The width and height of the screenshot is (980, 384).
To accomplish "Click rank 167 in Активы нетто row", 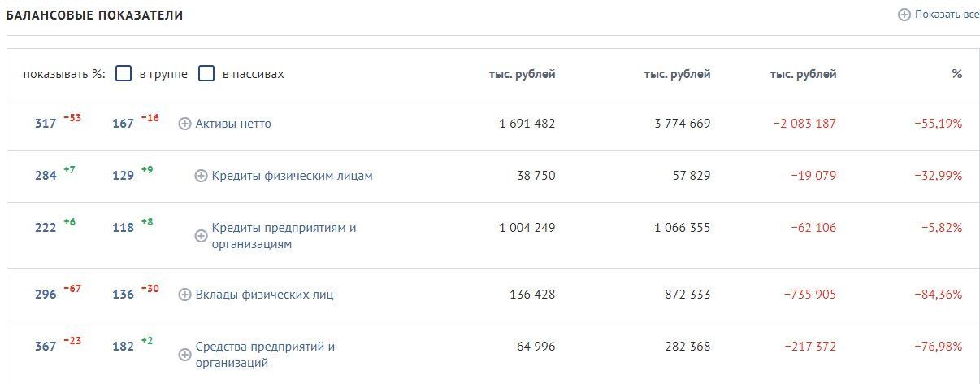I will (x=123, y=124).
